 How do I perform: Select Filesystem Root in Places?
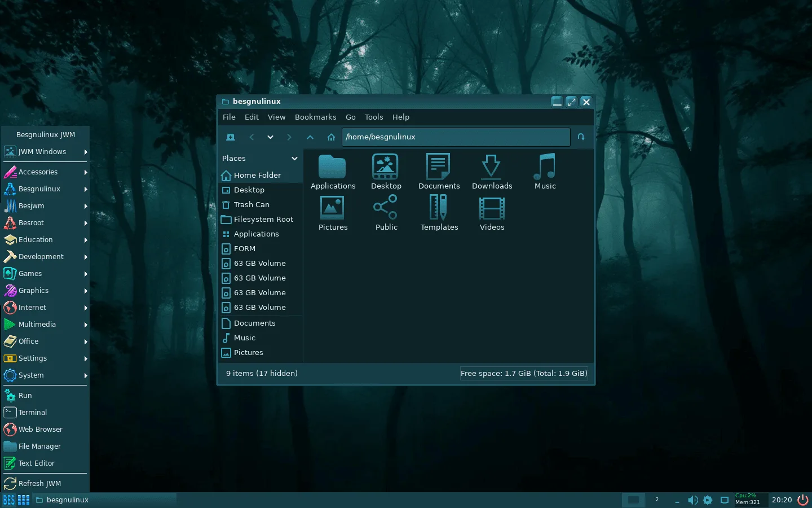(263, 220)
